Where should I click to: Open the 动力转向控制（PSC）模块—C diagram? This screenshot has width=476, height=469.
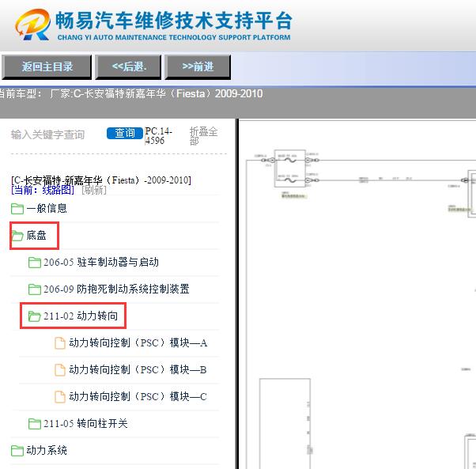[x=138, y=396]
